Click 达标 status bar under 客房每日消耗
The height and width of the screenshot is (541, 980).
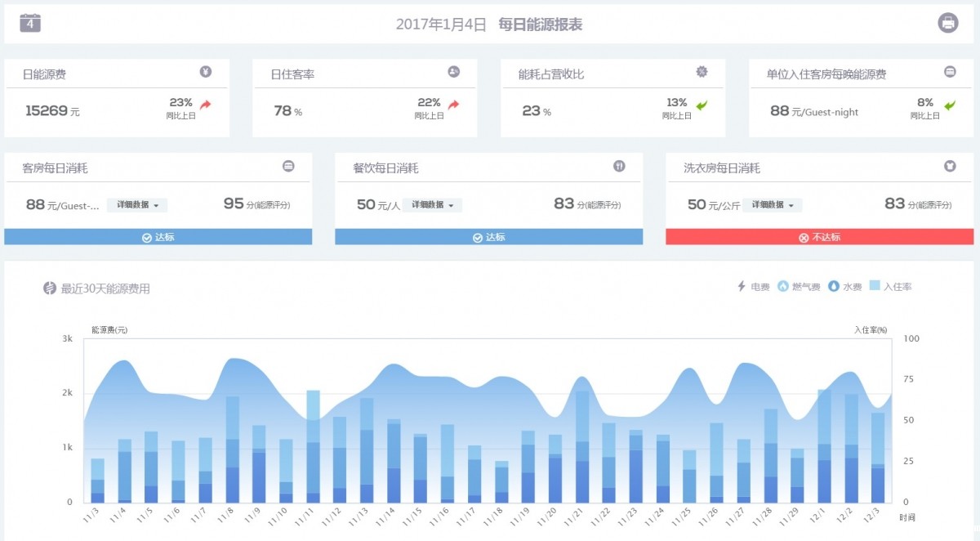click(x=158, y=237)
